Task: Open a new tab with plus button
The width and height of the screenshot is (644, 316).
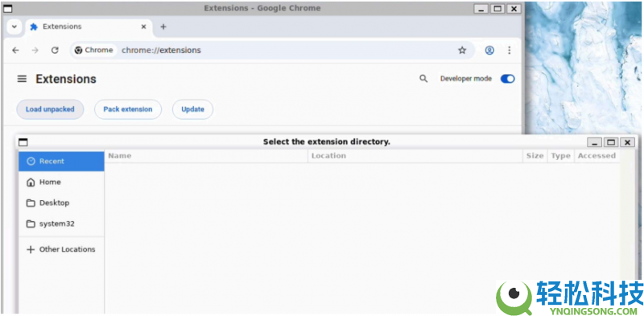Action: (163, 27)
